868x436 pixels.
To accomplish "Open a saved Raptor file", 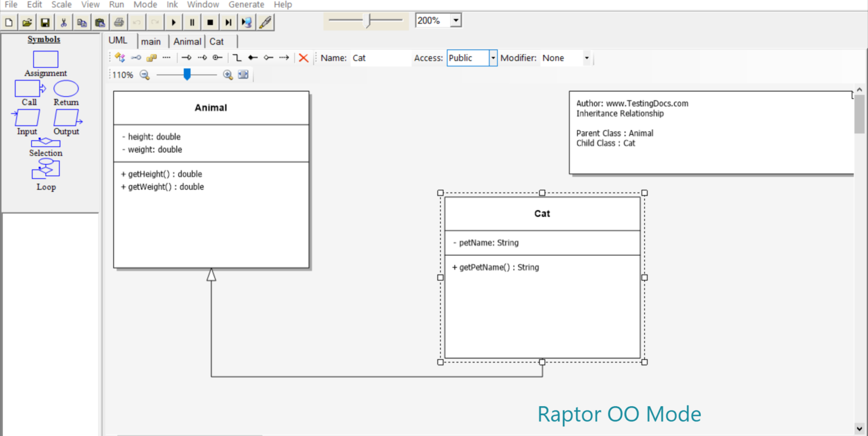I will [27, 21].
